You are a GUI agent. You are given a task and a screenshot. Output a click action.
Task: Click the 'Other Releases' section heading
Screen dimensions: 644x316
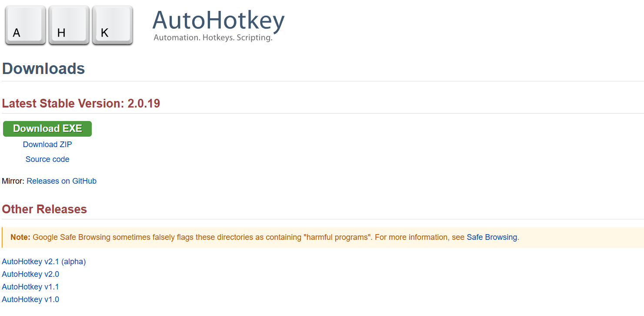click(x=44, y=209)
